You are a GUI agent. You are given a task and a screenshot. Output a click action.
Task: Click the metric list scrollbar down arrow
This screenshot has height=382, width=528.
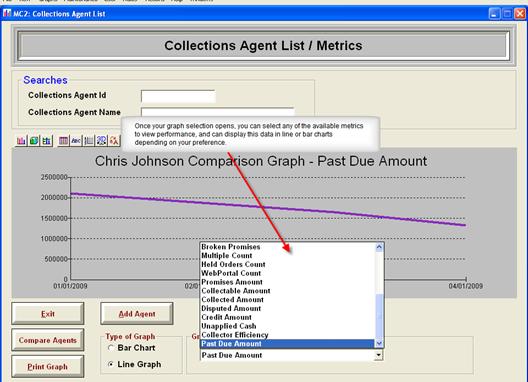coord(379,343)
